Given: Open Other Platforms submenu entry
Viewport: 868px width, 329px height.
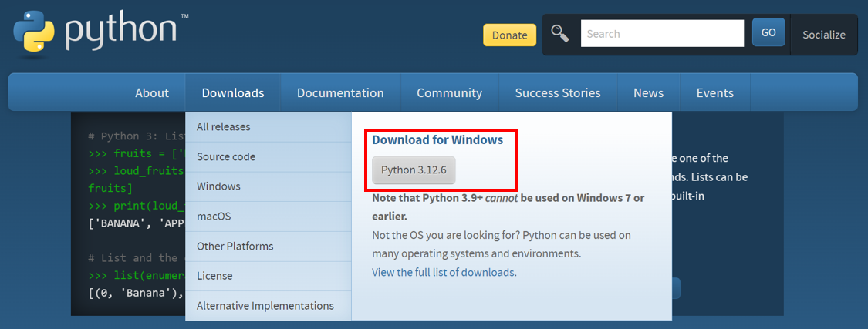Looking at the screenshot, I should point(235,247).
